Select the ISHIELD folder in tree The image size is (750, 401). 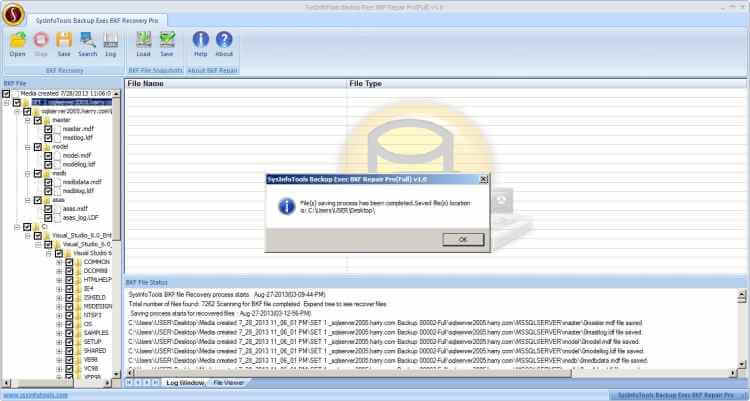[x=95, y=298]
